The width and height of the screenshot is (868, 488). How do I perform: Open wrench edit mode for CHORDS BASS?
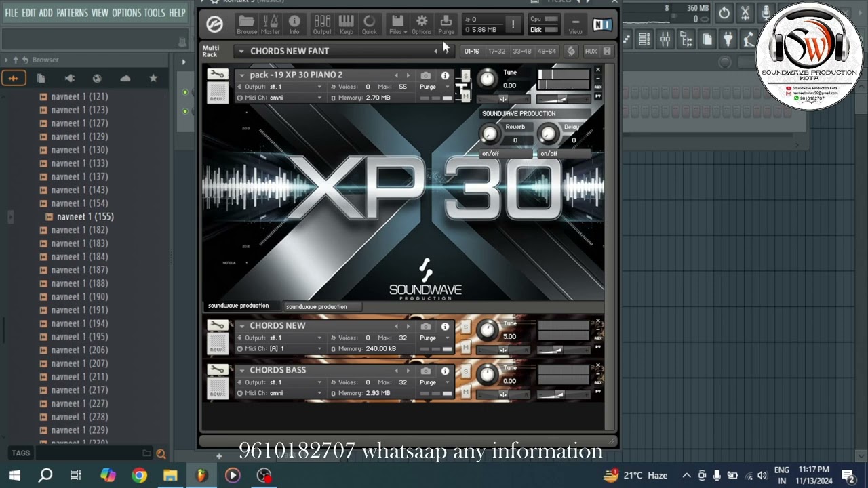pyautogui.click(x=217, y=370)
